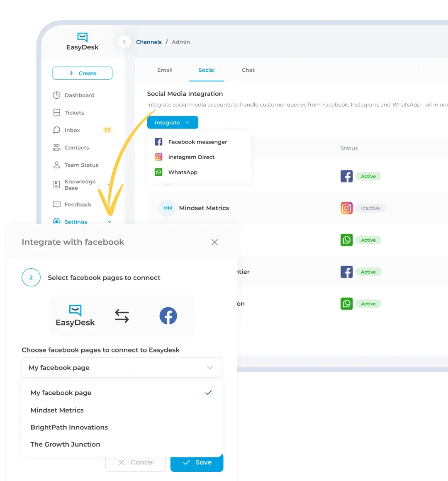Close the Integrate with facebook dialog

pos(214,242)
